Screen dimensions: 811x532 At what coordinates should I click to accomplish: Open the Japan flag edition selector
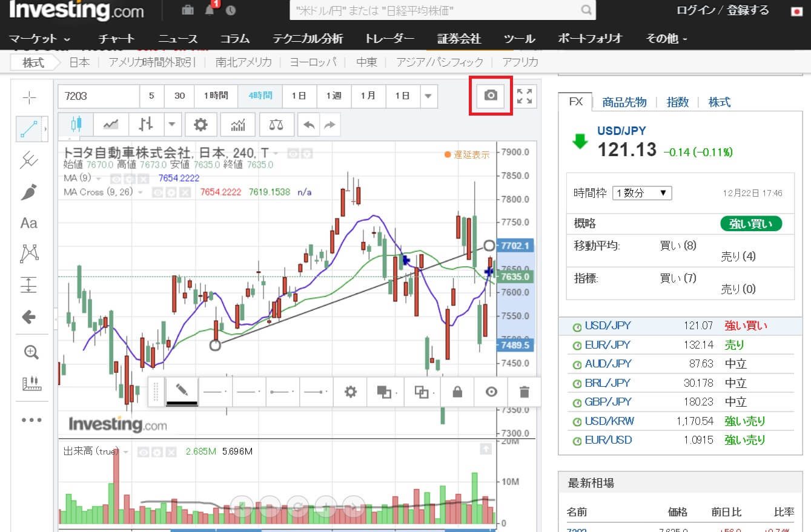pos(796,11)
